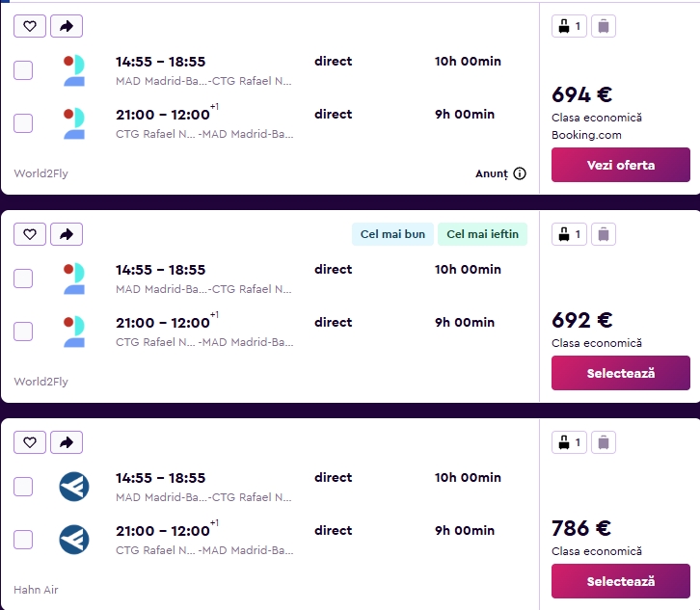
Task: Share the Hahn Air 786 € flight
Action: pos(67,442)
